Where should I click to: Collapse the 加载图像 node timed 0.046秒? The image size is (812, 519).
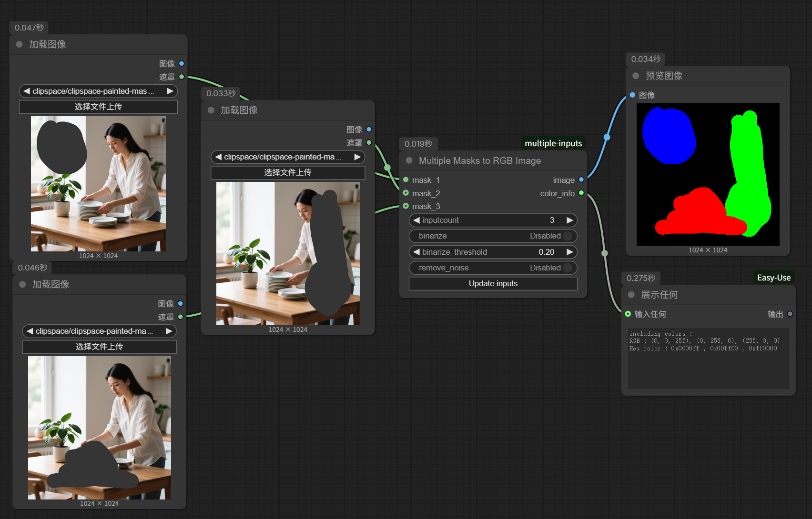(x=22, y=284)
